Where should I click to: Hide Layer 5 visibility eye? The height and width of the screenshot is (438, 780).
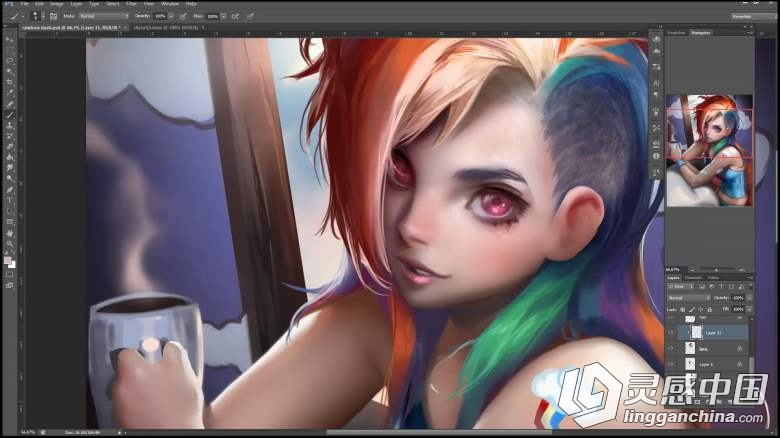(x=671, y=364)
